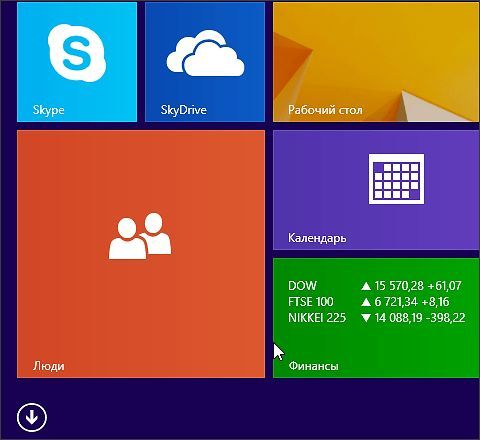Image resolution: width=480 pixels, height=440 pixels.
Task: Open the Рабочий стол desktop tile
Action: point(376,62)
